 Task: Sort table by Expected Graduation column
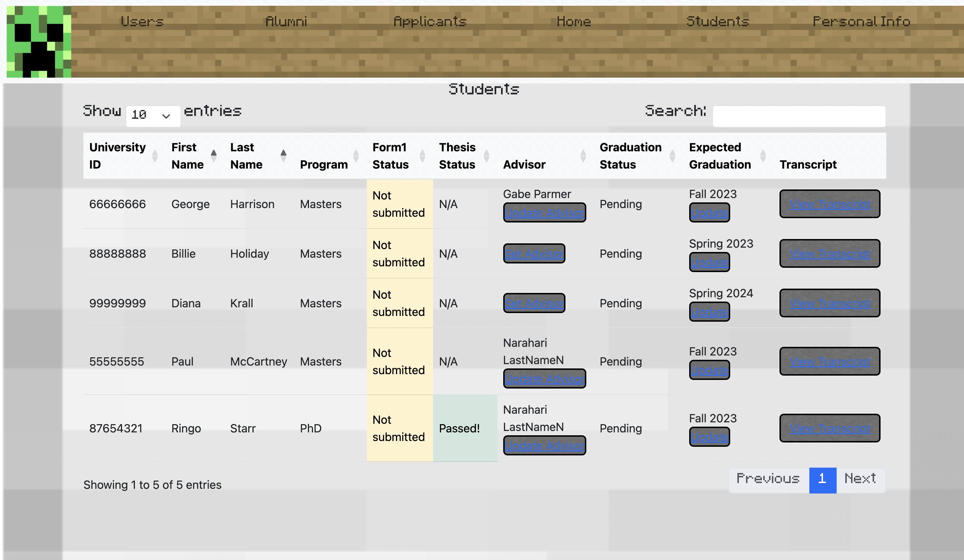[x=728, y=156]
